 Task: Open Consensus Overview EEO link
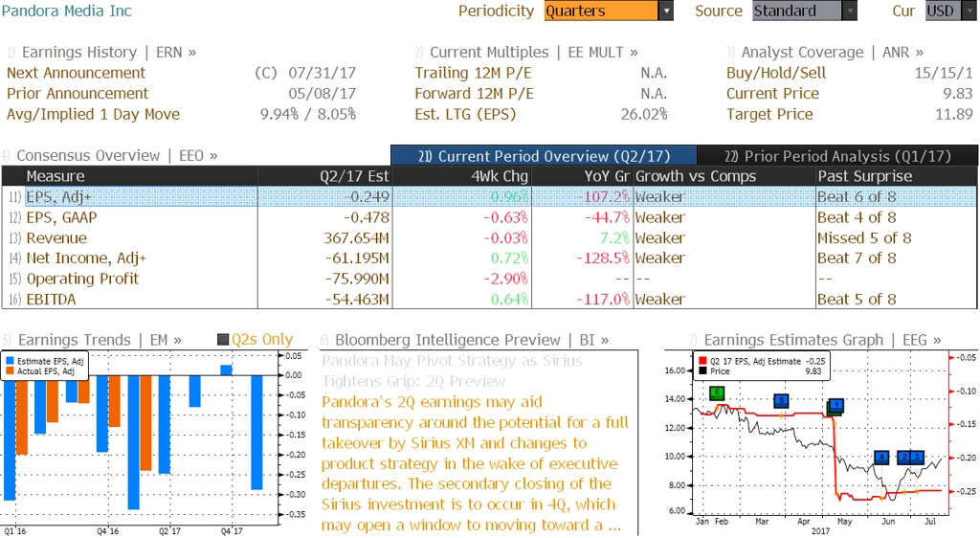(116, 155)
